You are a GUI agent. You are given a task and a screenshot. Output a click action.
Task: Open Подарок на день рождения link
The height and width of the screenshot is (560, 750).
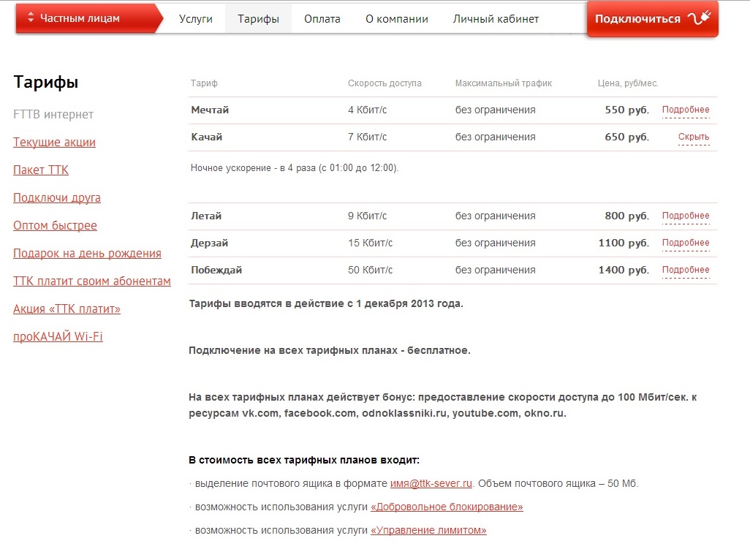point(87,254)
